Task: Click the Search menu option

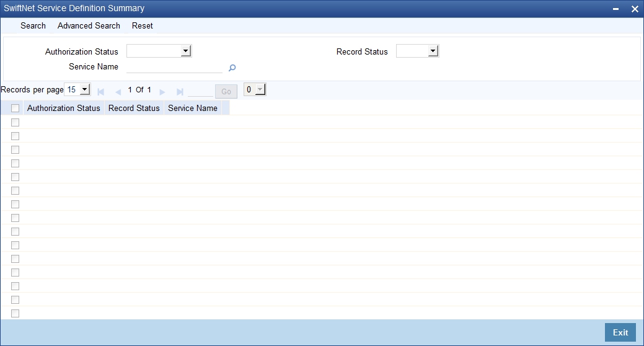Action: (x=33, y=25)
